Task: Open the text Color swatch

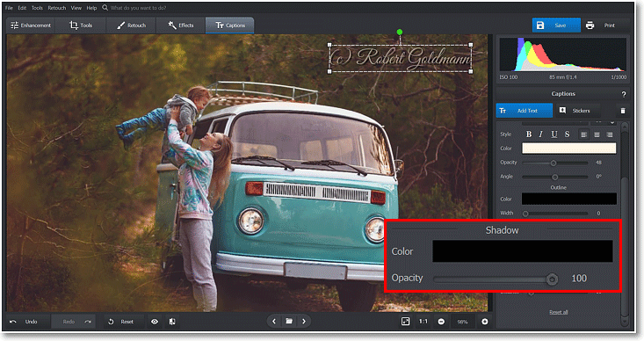Action: coord(568,149)
